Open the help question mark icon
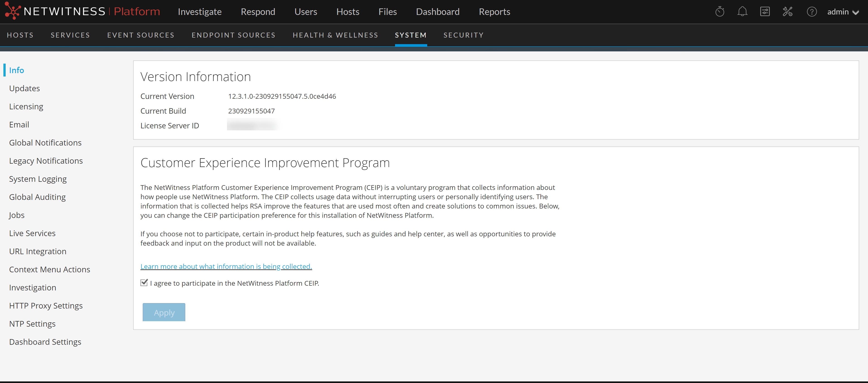 point(811,12)
